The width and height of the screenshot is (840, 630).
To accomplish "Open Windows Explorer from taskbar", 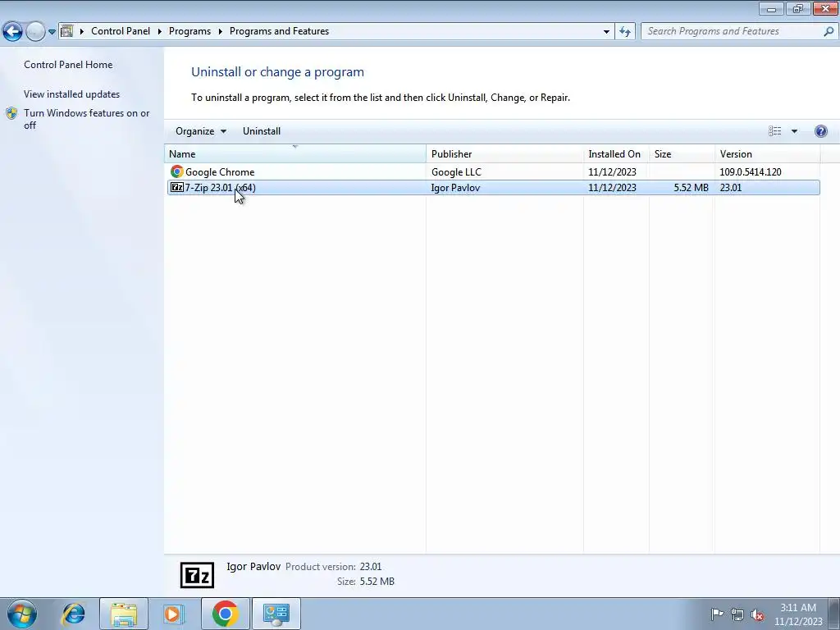I will coord(124,614).
